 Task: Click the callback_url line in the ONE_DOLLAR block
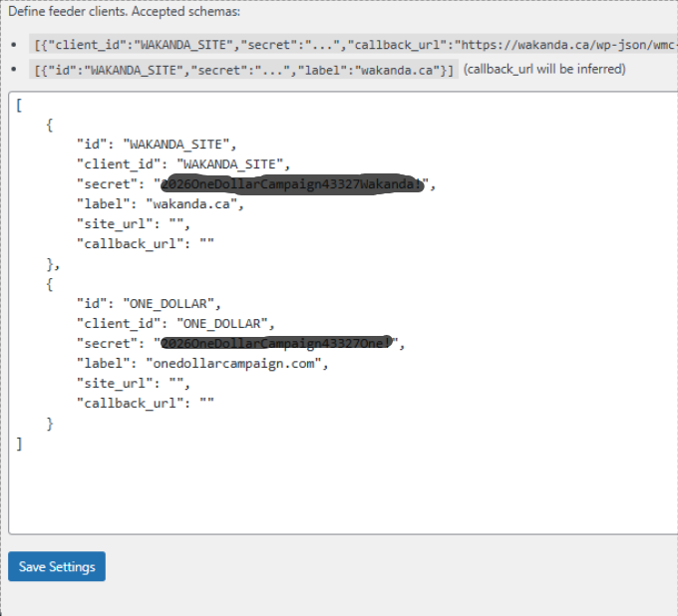point(146,404)
